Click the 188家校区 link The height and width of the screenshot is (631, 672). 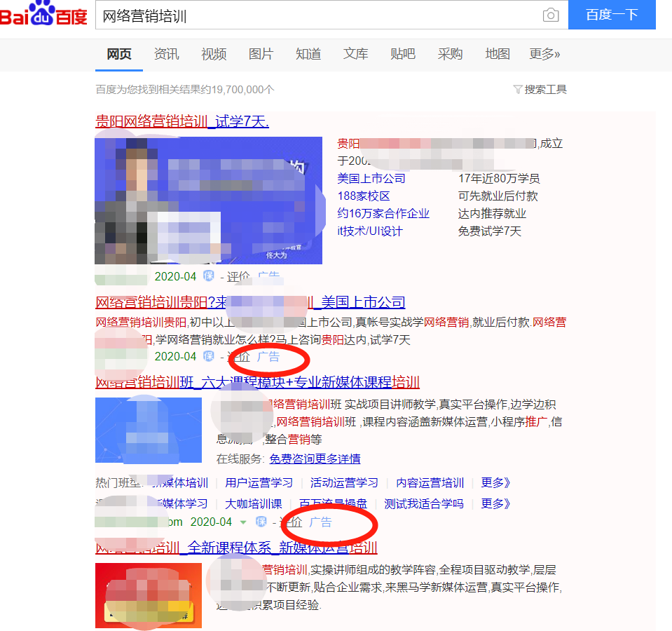[364, 196]
